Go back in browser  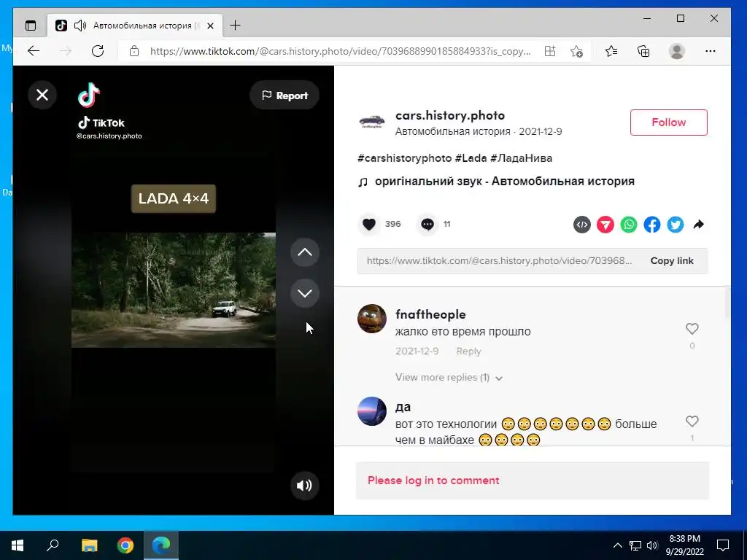34,51
